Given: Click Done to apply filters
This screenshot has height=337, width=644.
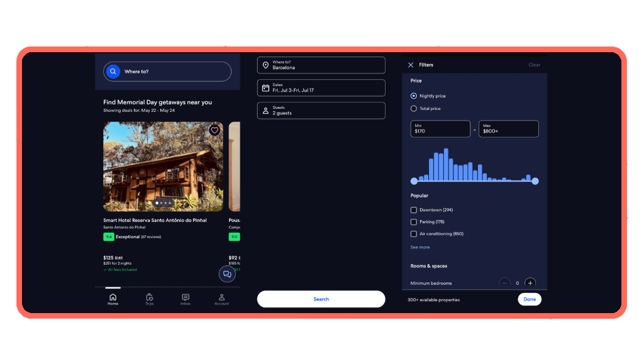Looking at the screenshot, I should (530, 299).
